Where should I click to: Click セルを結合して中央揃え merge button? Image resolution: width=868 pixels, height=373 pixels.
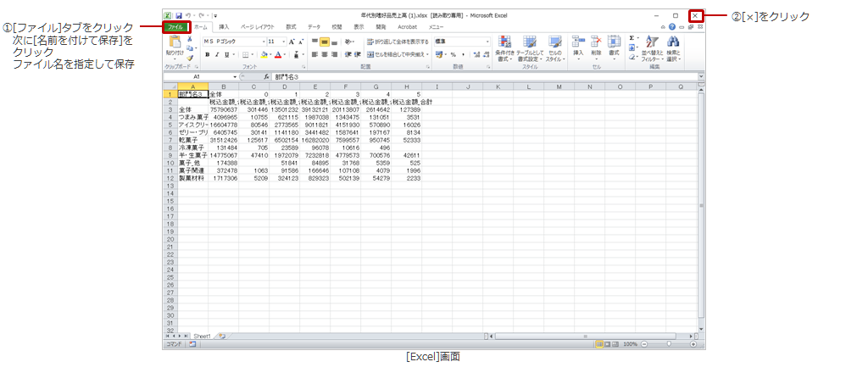click(398, 54)
